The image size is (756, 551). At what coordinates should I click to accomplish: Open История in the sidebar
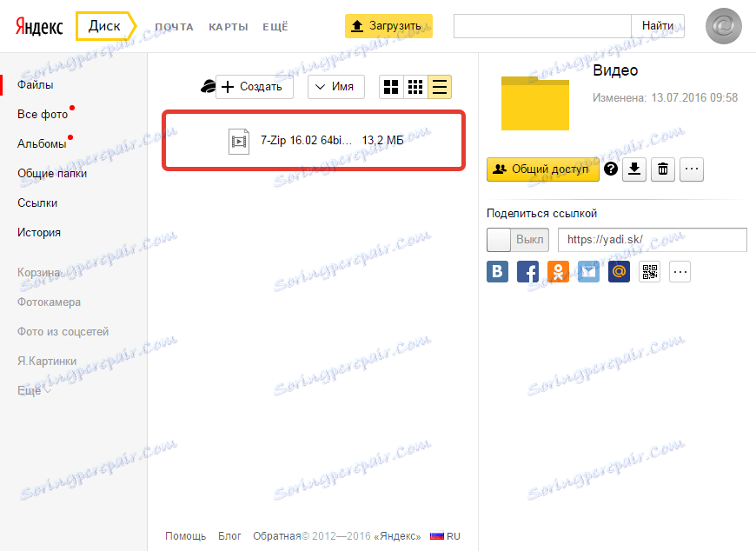[x=39, y=232]
